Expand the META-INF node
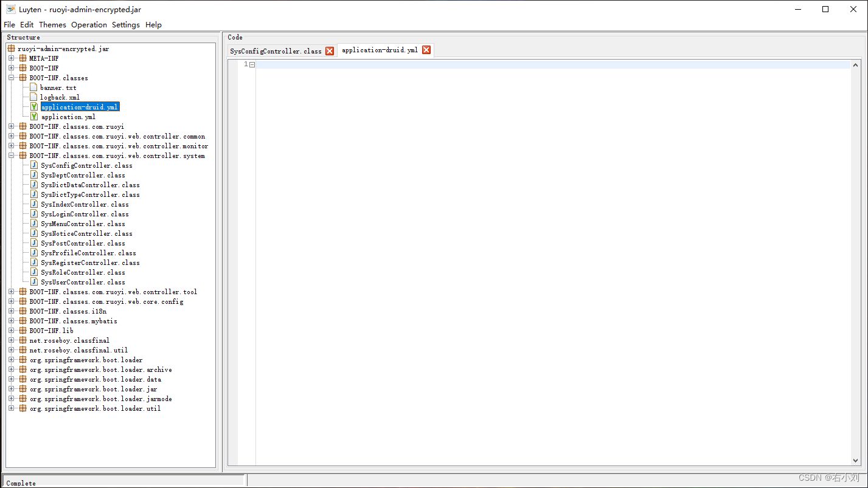The width and height of the screenshot is (868, 488). pos(11,58)
